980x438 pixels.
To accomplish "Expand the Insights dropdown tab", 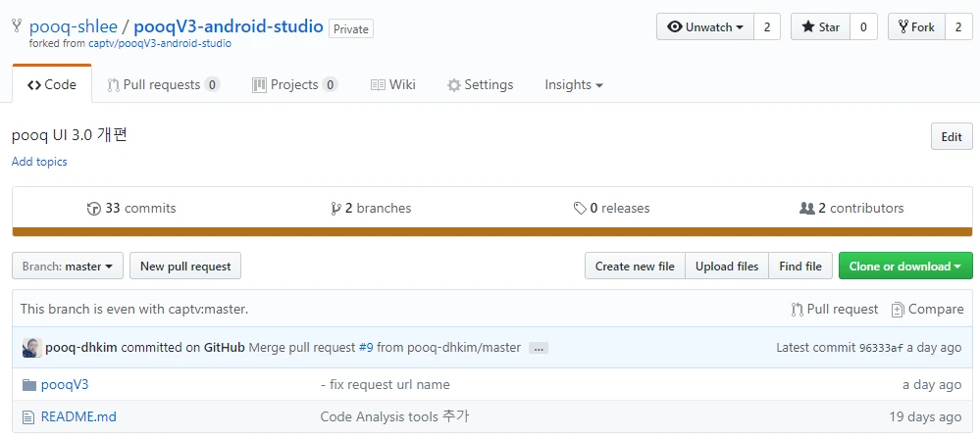I will coord(574,85).
